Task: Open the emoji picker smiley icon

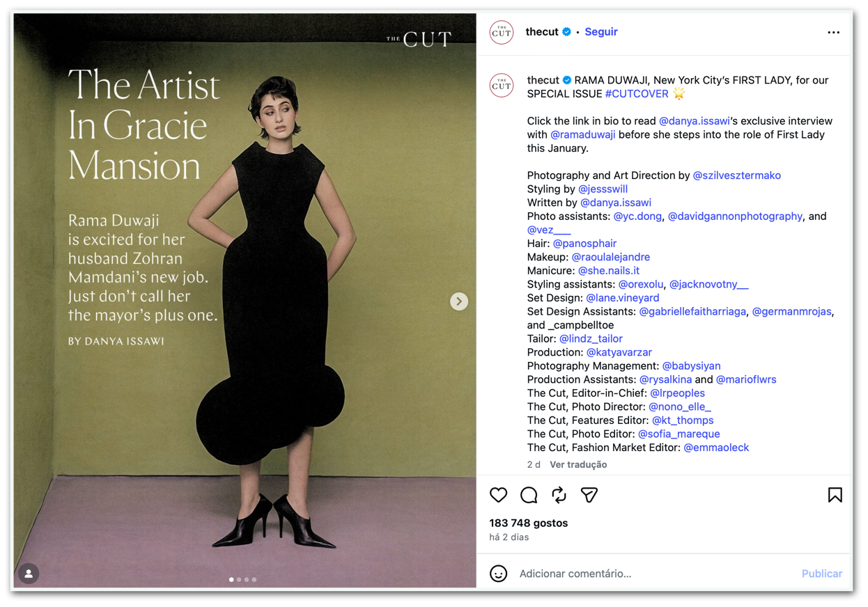Action: click(498, 574)
